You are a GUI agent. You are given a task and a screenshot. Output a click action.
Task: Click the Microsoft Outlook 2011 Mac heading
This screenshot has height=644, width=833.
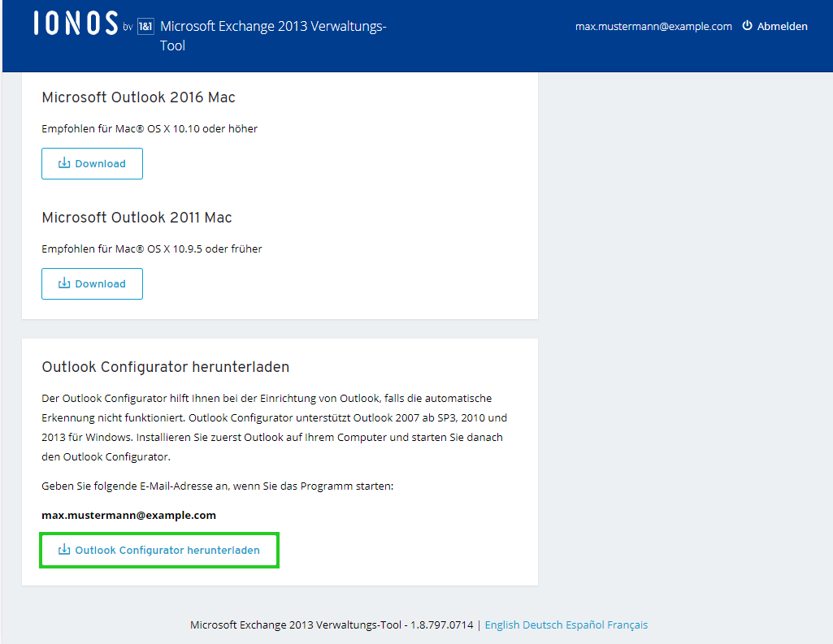point(137,217)
